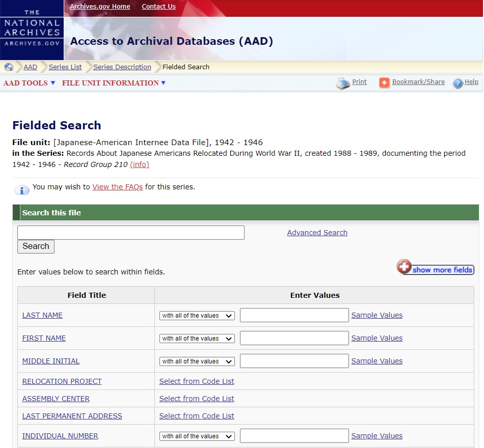The height and width of the screenshot is (448, 484).
Task: Focus the LAST NAME value field
Action: click(x=294, y=316)
